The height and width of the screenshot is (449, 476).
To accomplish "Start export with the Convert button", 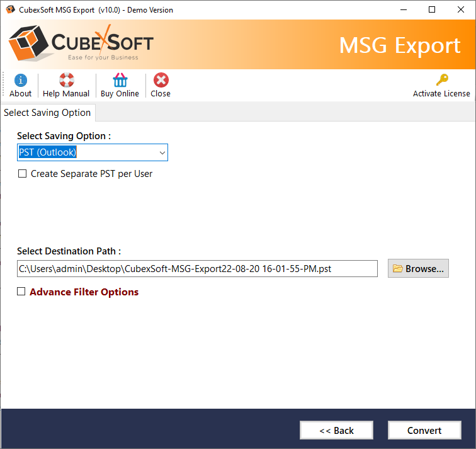I will [x=424, y=431].
